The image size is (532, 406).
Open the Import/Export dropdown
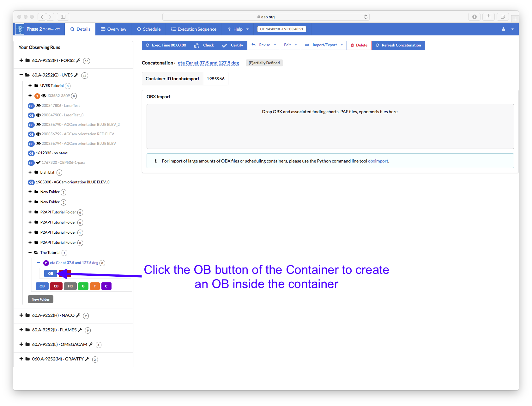(x=324, y=45)
